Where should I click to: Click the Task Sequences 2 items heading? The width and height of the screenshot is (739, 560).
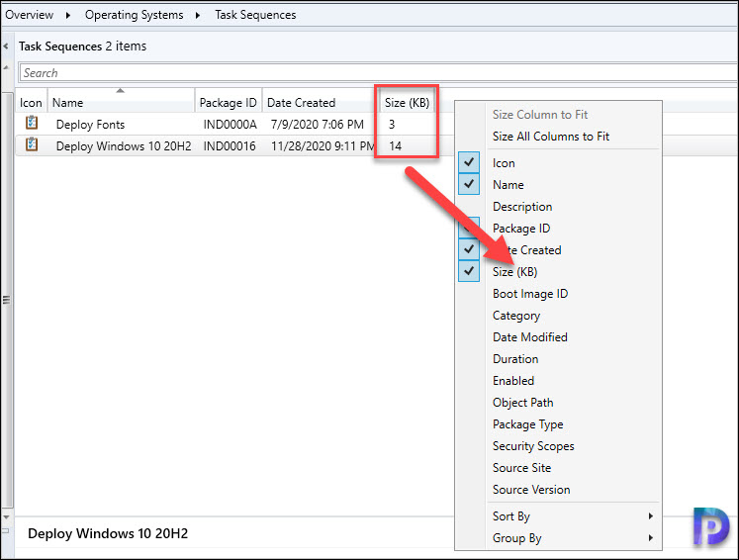(82, 47)
